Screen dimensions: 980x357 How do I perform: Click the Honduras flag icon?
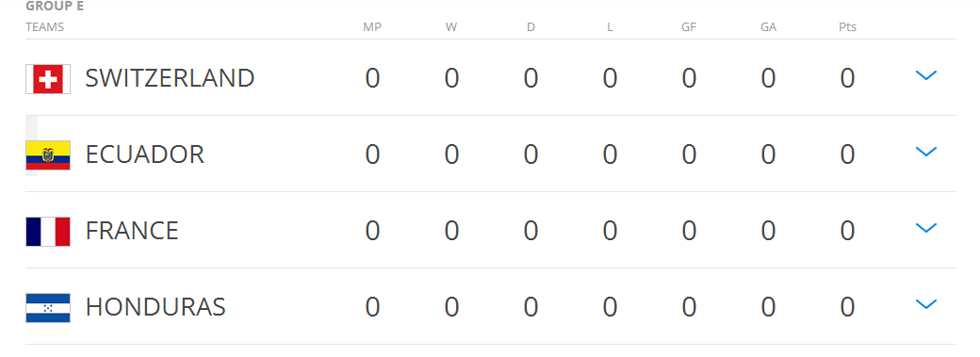48,308
